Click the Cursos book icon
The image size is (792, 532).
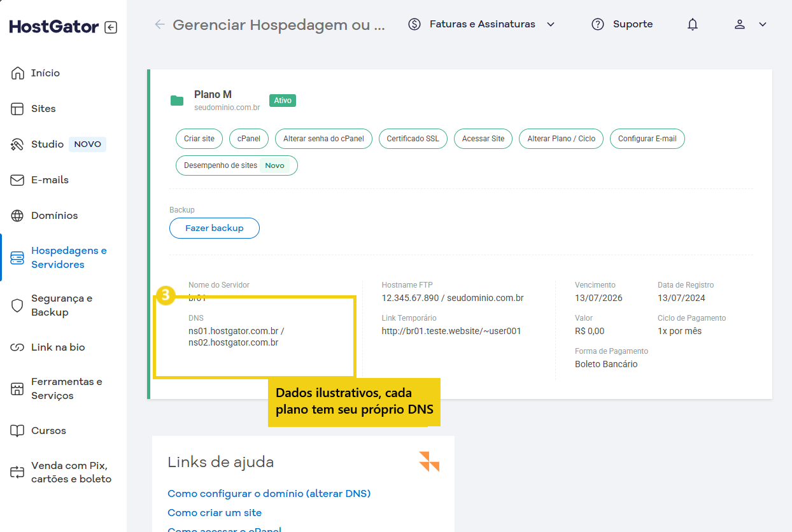[x=17, y=431]
